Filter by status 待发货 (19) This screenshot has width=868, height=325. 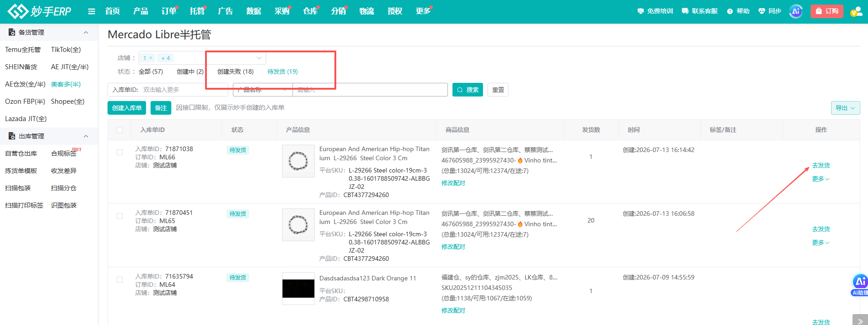point(282,71)
